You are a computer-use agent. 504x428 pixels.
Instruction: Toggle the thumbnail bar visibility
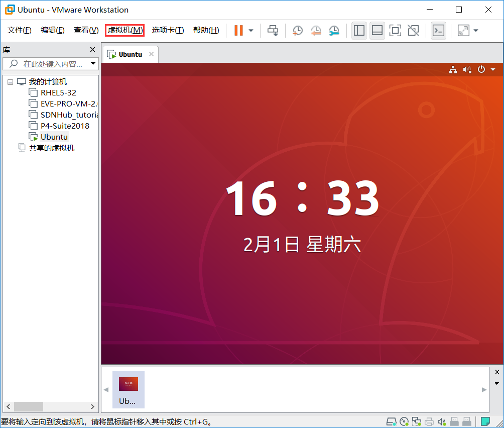coord(377,30)
